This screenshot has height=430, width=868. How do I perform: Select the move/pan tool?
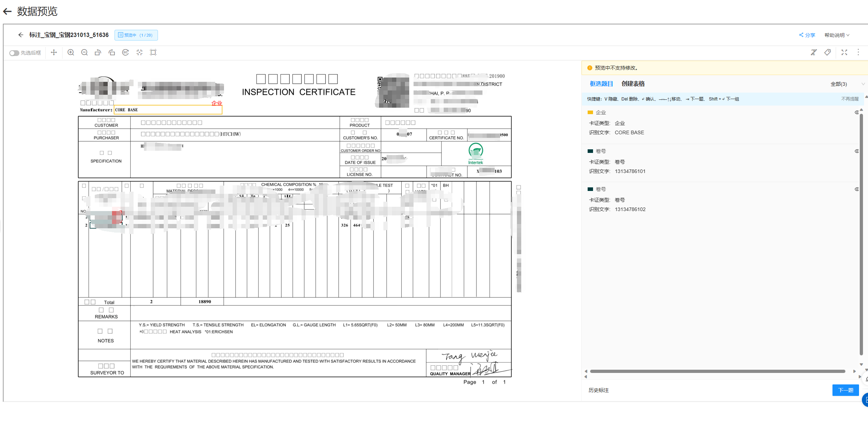[x=54, y=52]
